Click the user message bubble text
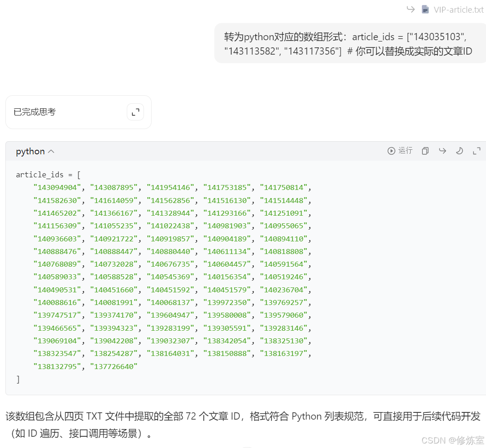The width and height of the screenshot is (486, 448). 348,44
